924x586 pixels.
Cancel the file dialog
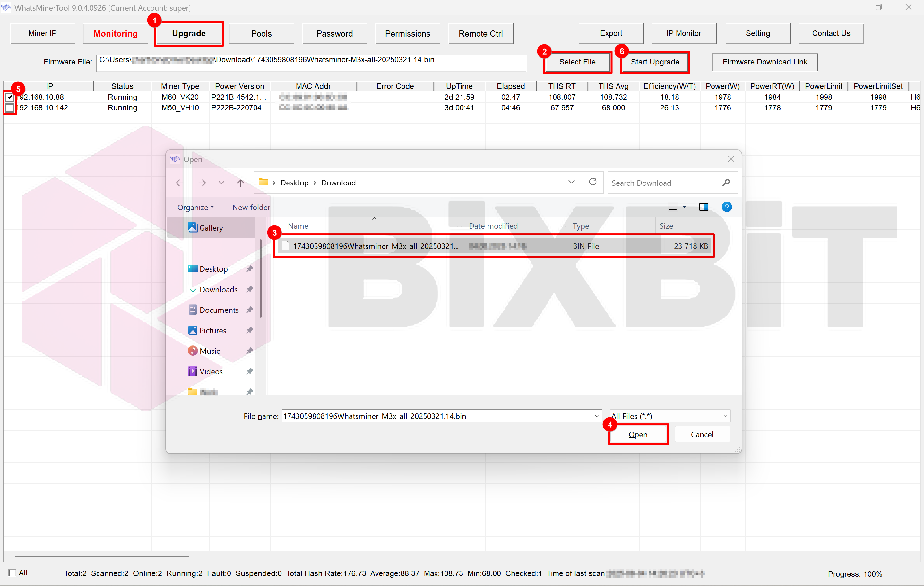[x=702, y=435]
